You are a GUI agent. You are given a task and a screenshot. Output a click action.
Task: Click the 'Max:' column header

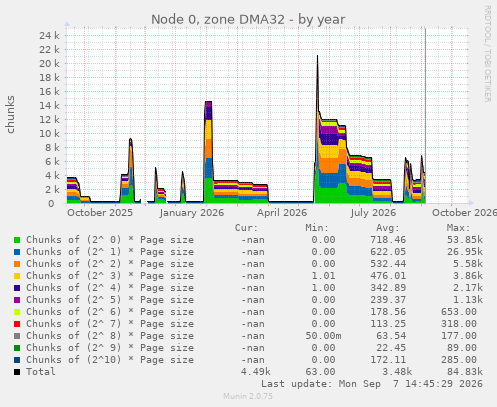click(458, 228)
